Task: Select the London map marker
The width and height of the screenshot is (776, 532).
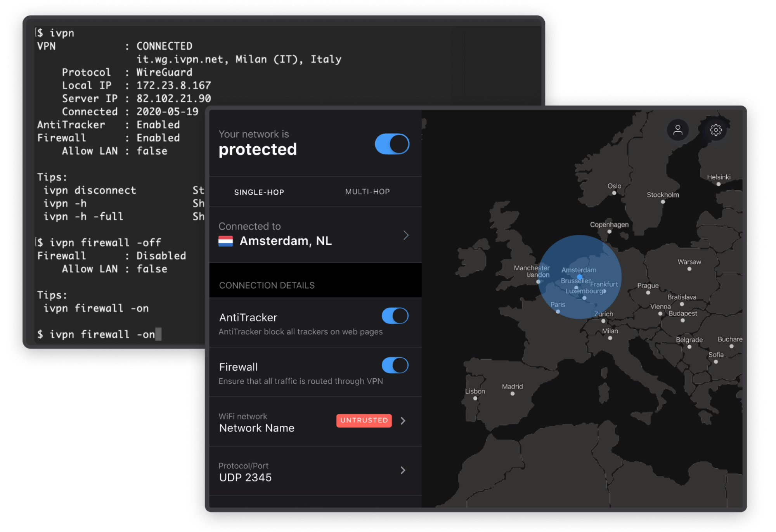Action: (538, 282)
